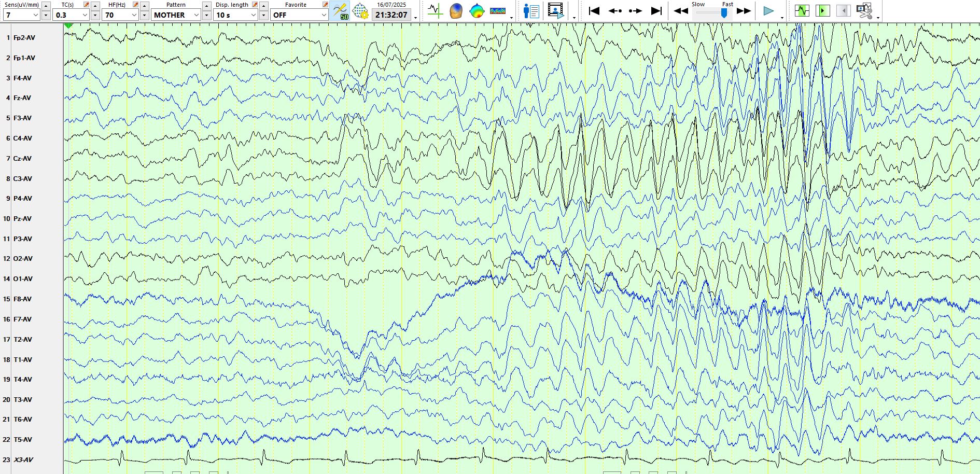Select the previous Pattern montage
Image resolution: width=980 pixels, height=474 pixels.
207,6
